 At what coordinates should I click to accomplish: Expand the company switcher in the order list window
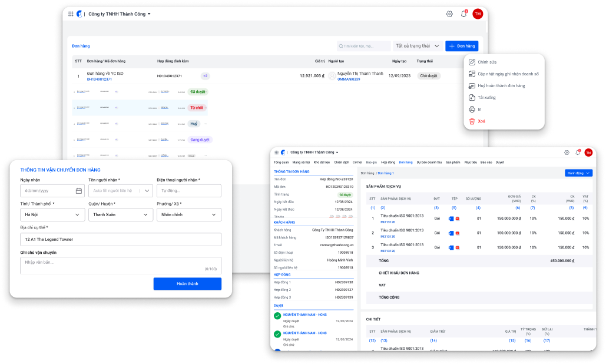[x=149, y=14]
